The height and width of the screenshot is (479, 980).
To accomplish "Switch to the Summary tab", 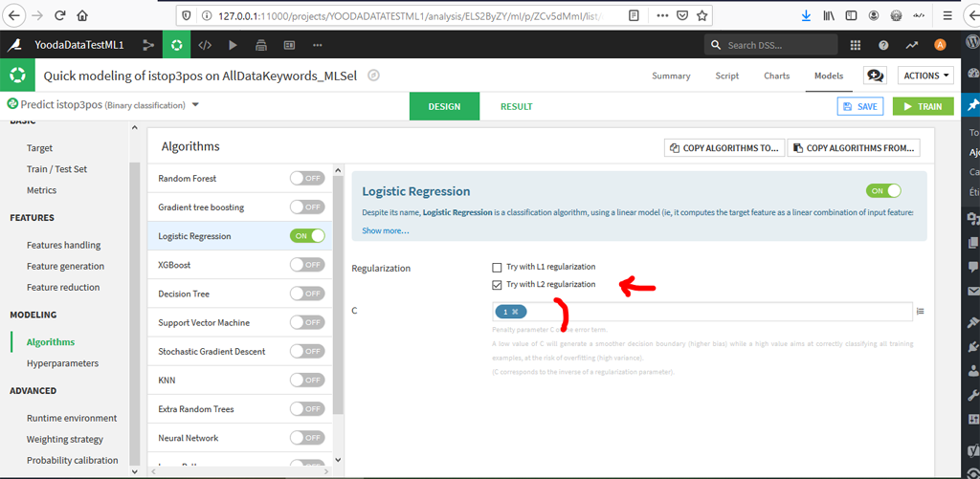I will [x=671, y=76].
